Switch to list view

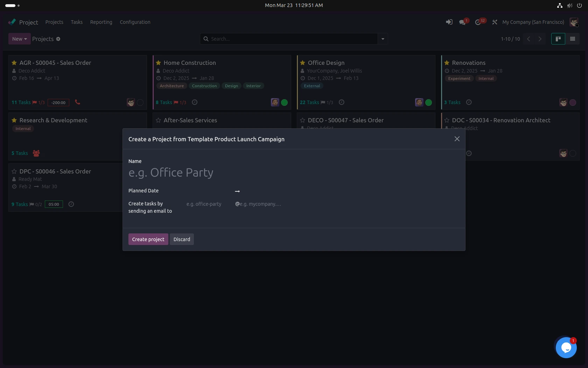[573, 39]
